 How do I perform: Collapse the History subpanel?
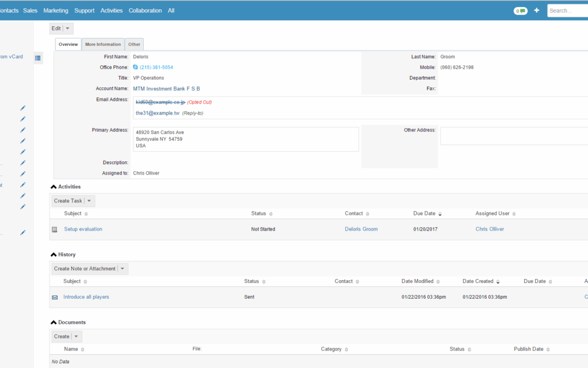coord(53,255)
